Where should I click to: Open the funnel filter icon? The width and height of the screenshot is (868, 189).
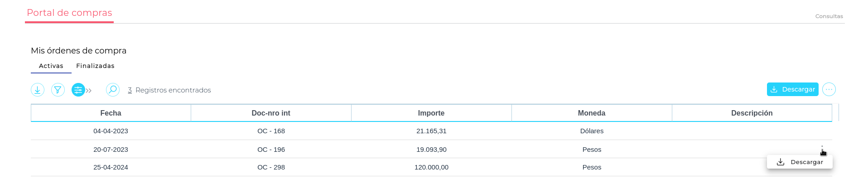coord(58,90)
